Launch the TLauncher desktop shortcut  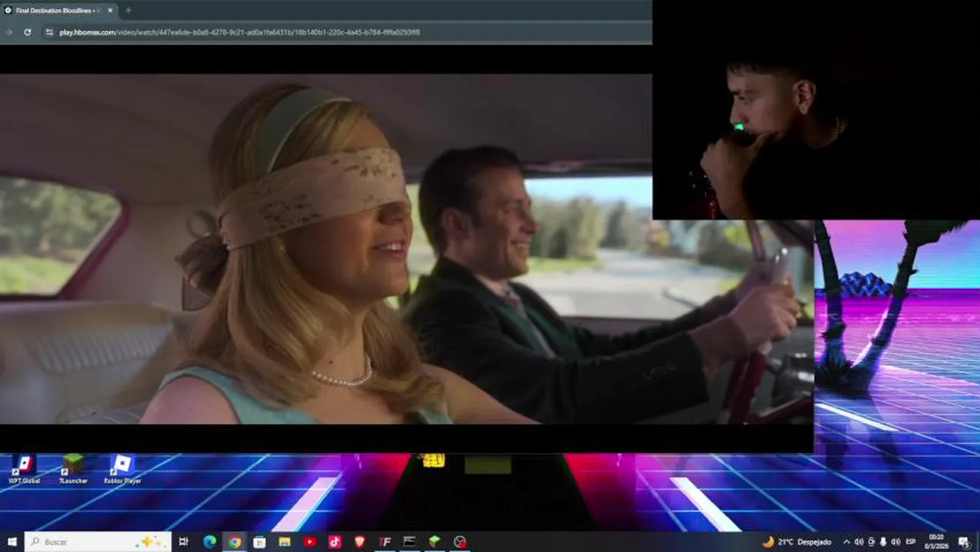click(73, 468)
